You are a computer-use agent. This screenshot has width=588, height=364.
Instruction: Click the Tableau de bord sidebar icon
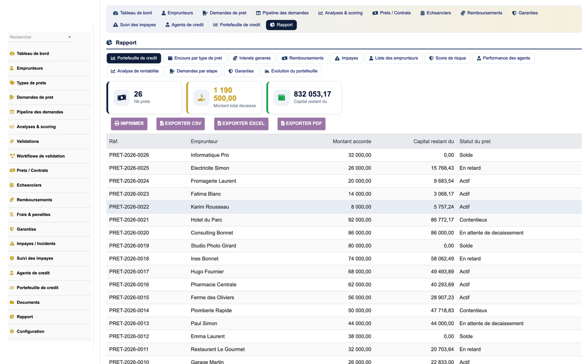[12, 53]
